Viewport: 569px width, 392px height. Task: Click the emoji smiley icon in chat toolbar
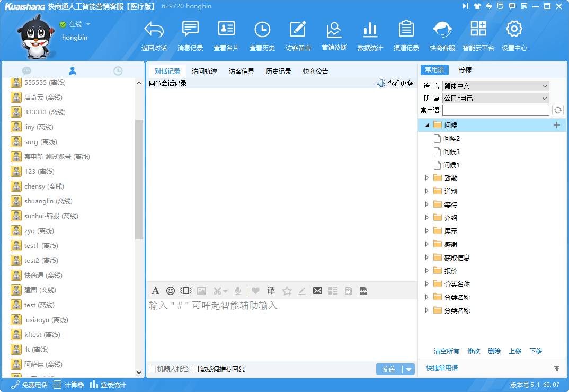171,290
